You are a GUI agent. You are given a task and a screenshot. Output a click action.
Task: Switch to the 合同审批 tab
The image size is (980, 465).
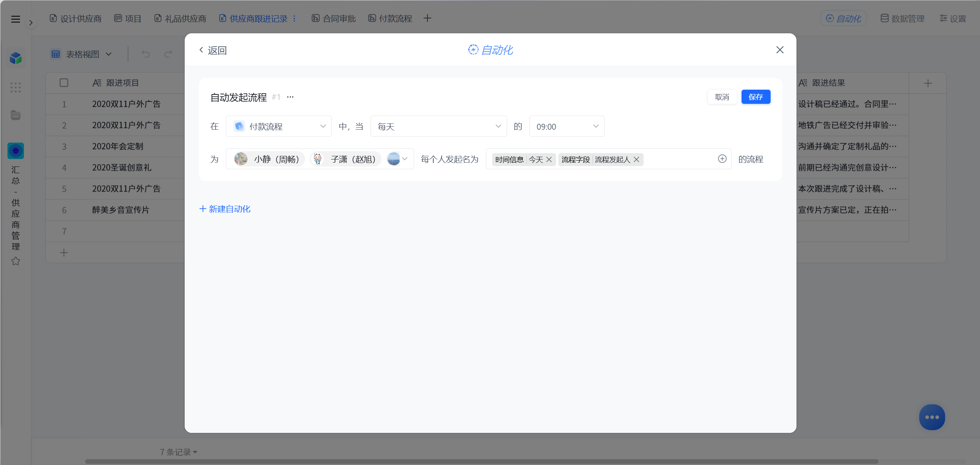pyautogui.click(x=334, y=18)
